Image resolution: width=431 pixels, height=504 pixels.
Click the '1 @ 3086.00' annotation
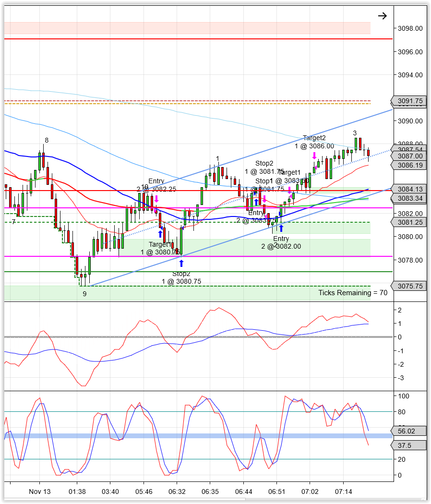314,146
